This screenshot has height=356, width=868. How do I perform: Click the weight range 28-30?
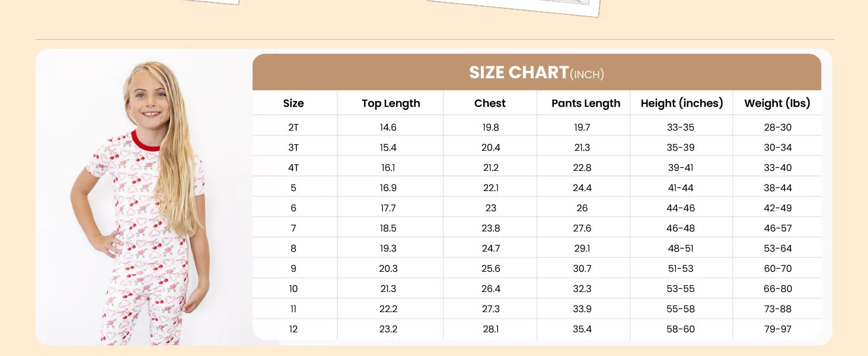coord(778,128)
